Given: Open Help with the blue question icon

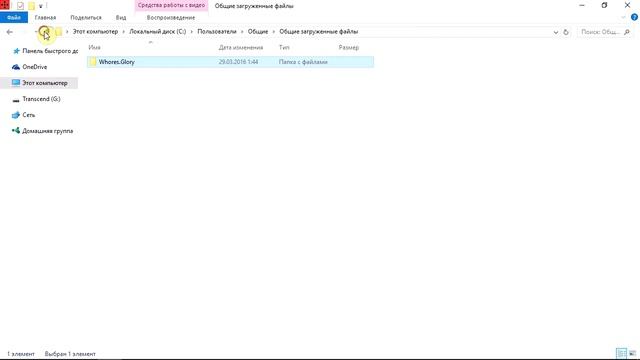Looking at the screenshot, I should point(634,17).
